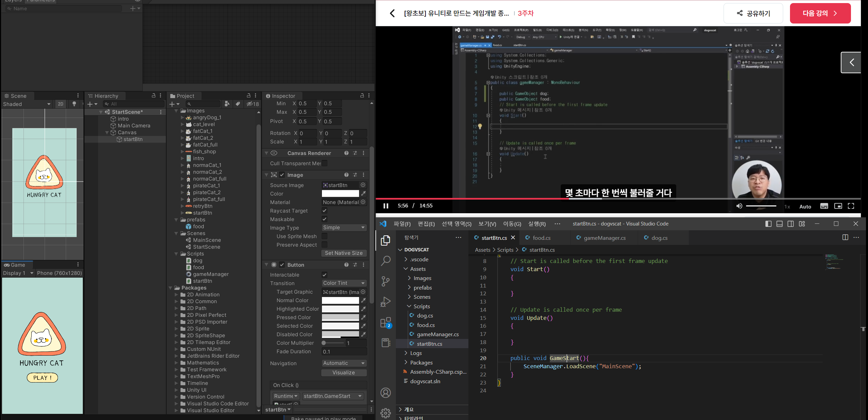
Task: Enable Use Sprite Mesh checkbox
Action: 325,236
